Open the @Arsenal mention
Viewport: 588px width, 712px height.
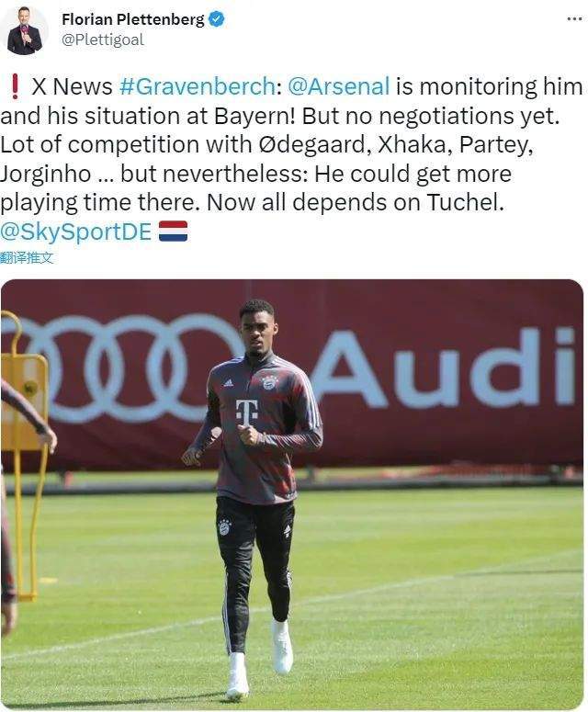pyautogui.click(x=339, y=86)
